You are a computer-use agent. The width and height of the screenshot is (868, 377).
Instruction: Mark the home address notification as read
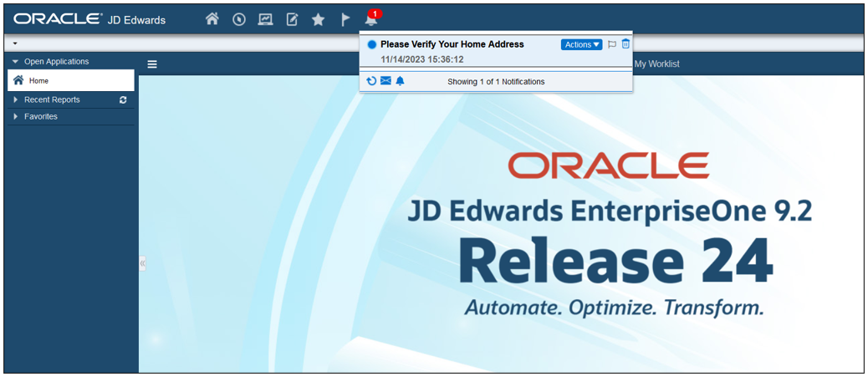tap(372, 45)
